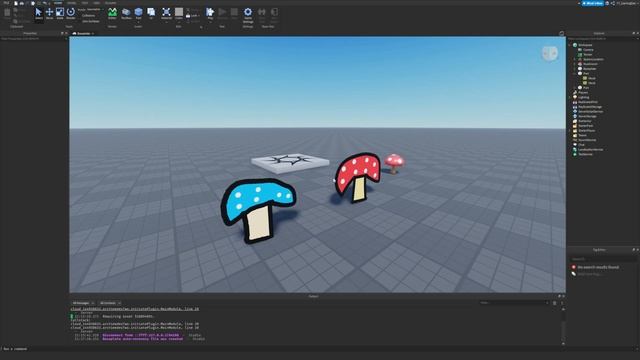
Task: Open the Part dropdown arrow
Action: (x=138, y=21)
